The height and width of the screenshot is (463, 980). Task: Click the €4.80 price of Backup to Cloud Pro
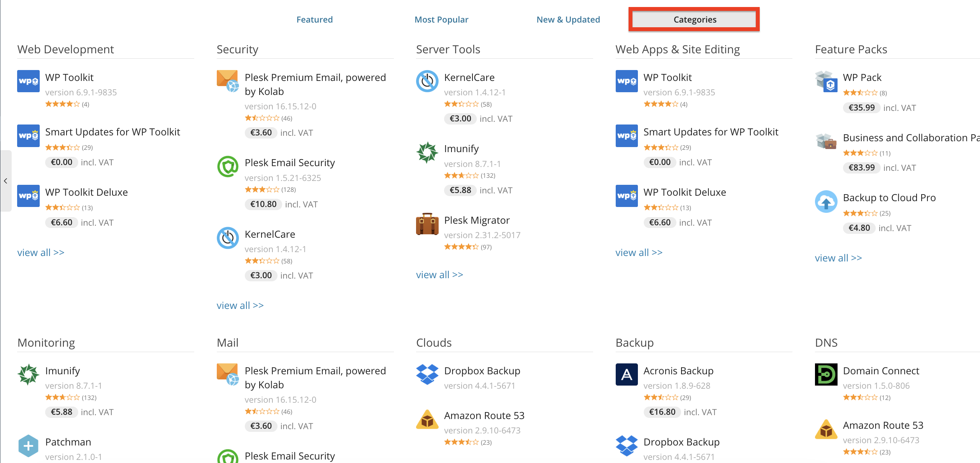tap(859, 228)
